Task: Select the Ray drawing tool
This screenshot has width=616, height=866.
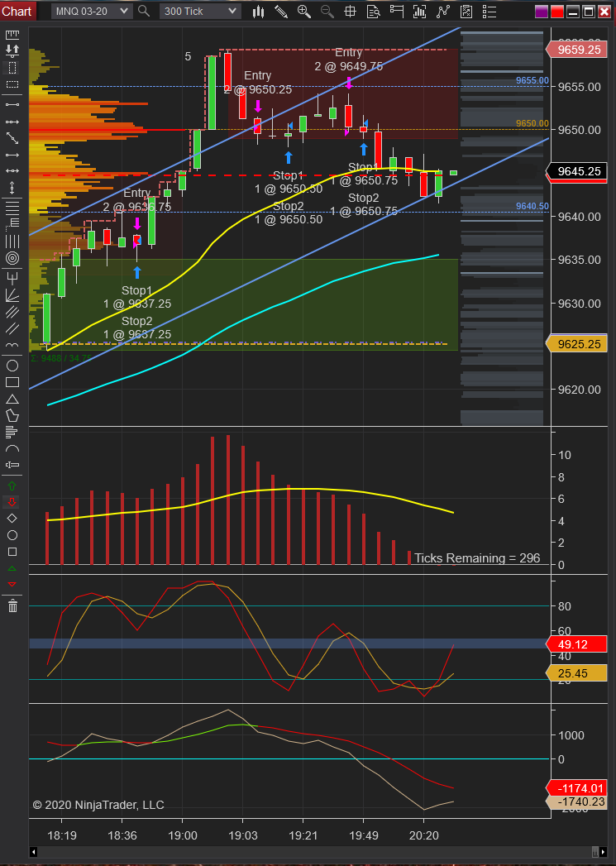Action: 12,121
